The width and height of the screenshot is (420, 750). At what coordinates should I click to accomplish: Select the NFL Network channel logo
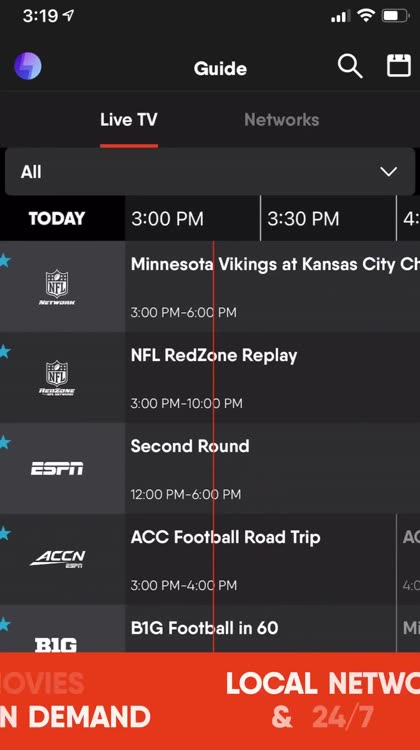[x=57, y=287]
